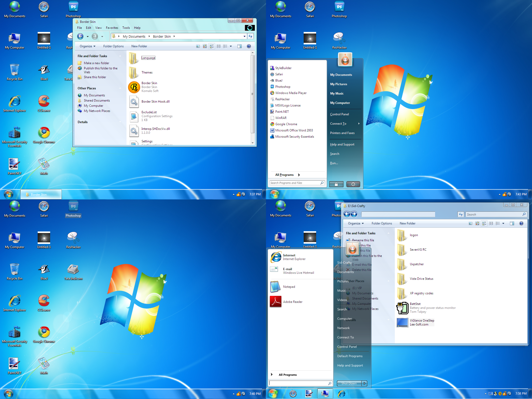Expand the Details section in Border Skin pane

click(120, 122)
